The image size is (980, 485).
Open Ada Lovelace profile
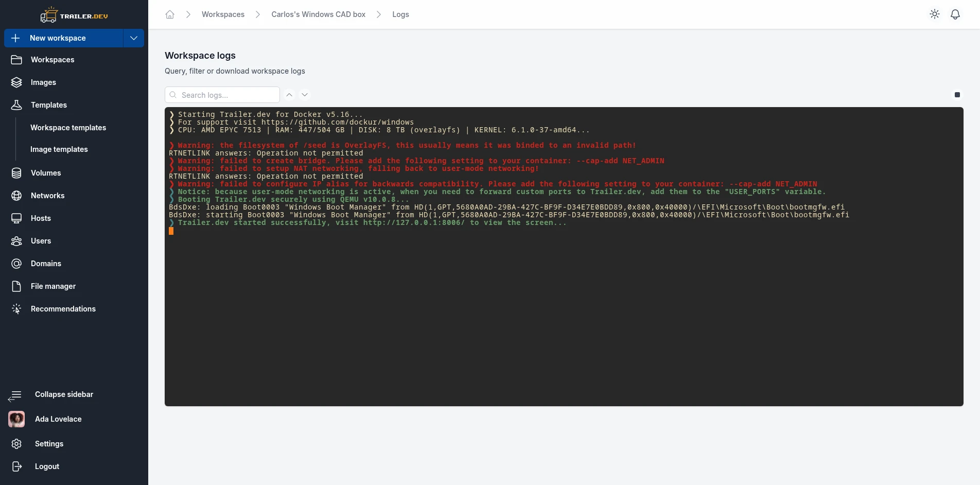click(74, 419)
